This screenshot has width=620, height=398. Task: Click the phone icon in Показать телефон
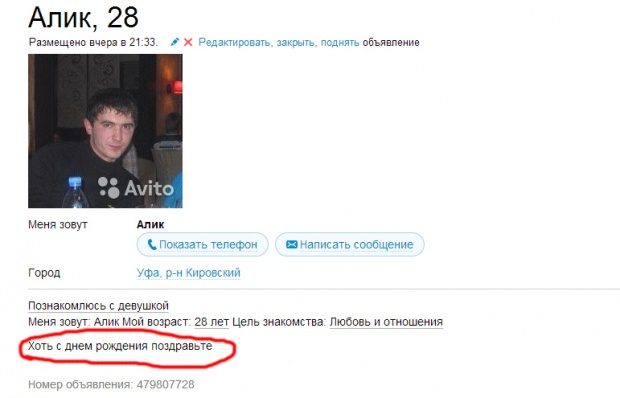tap(152, 245)
